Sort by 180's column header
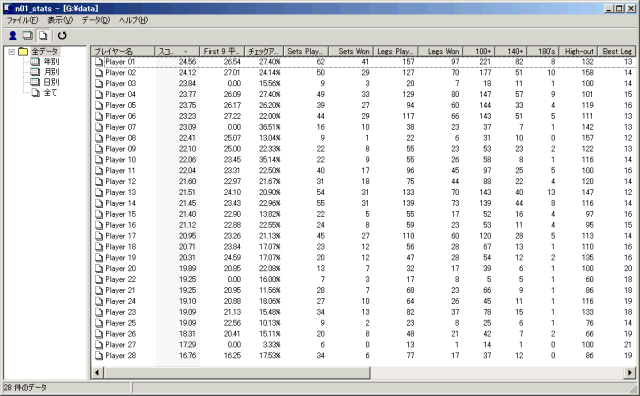 [x=543, y=51]
